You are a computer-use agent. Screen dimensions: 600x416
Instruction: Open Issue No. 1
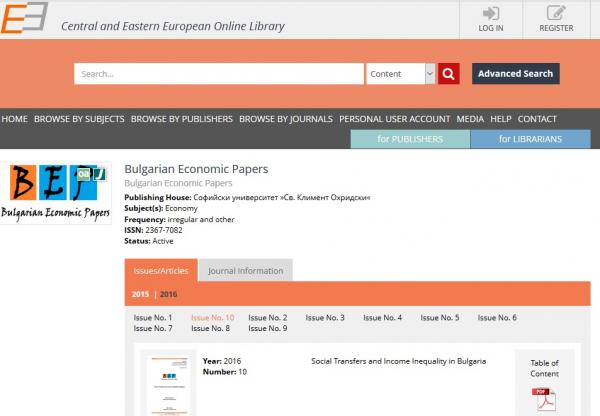coord(153,318)
